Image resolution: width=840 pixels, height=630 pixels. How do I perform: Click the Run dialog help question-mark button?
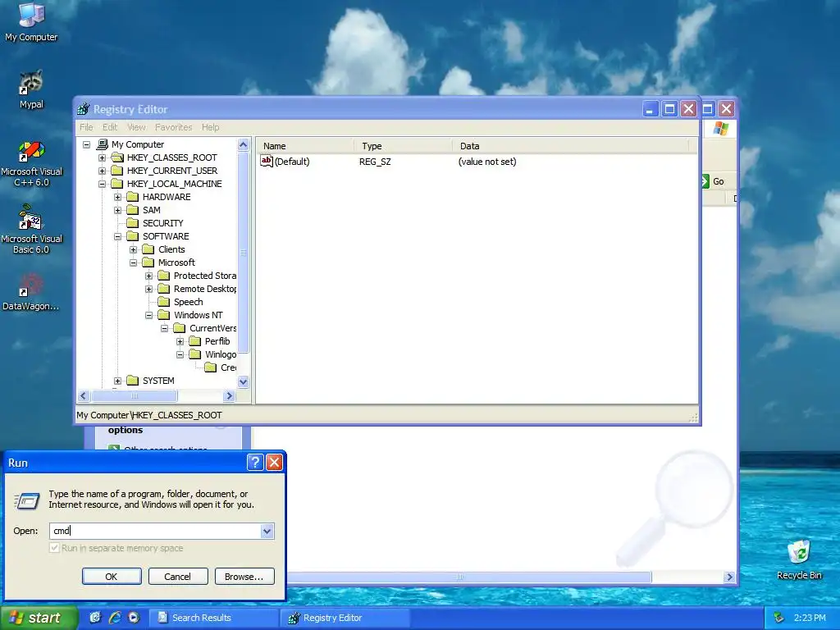point(255,463)
